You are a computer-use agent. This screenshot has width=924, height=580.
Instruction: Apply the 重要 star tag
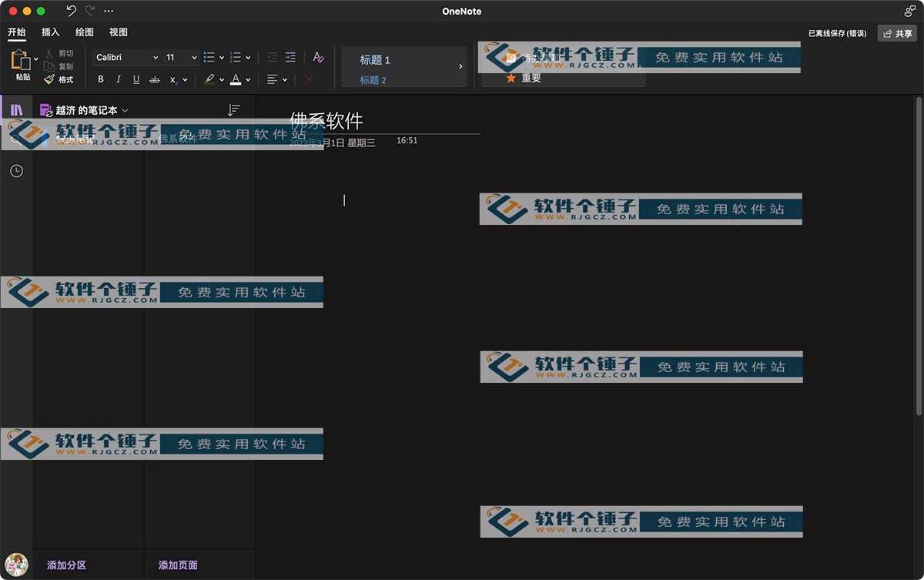tap(524, 78)
